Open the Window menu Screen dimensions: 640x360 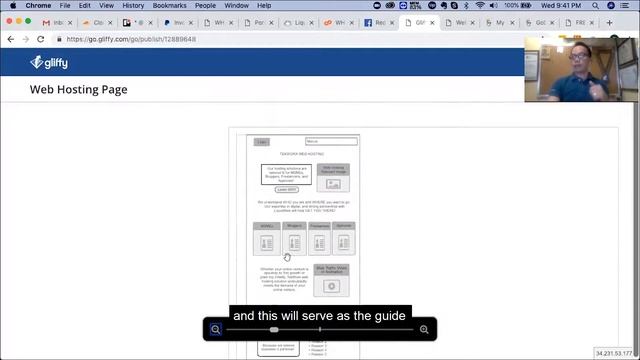click(x=236, y=6)
